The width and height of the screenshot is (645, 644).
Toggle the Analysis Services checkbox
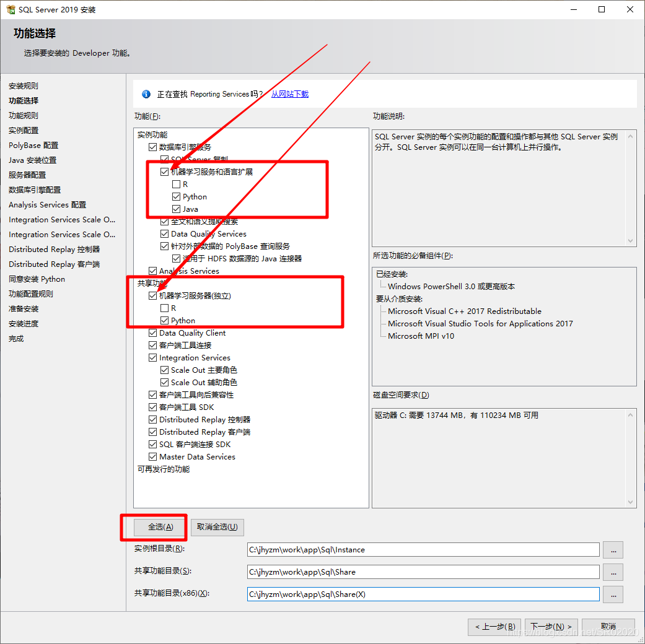pyautogui.click(x=152, y=271)
